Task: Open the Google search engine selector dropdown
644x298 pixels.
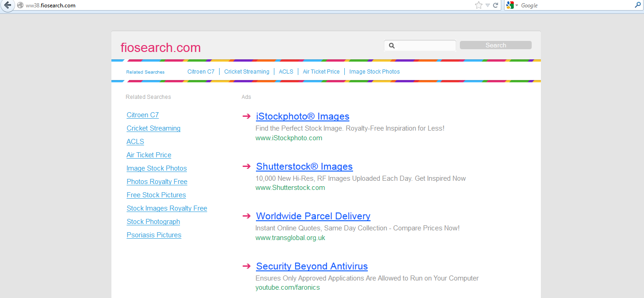Action: pyautogui.click(x=512, y=6)
